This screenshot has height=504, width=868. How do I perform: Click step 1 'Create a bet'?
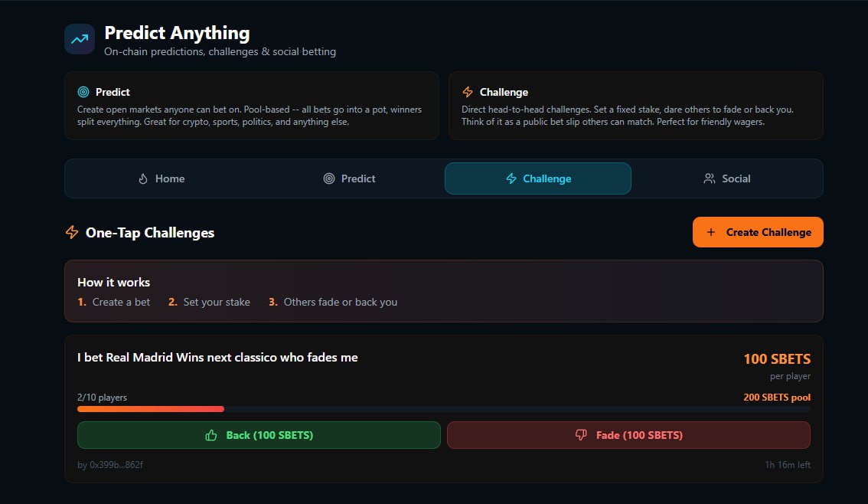113,302
